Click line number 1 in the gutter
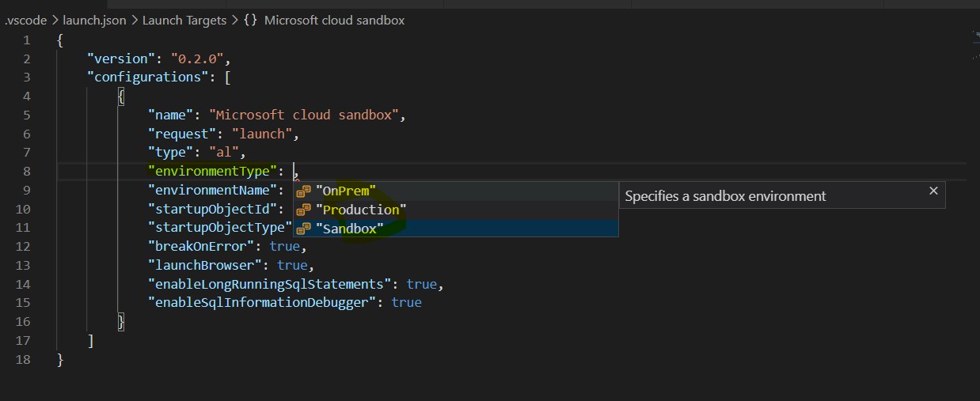 (27, 40)
